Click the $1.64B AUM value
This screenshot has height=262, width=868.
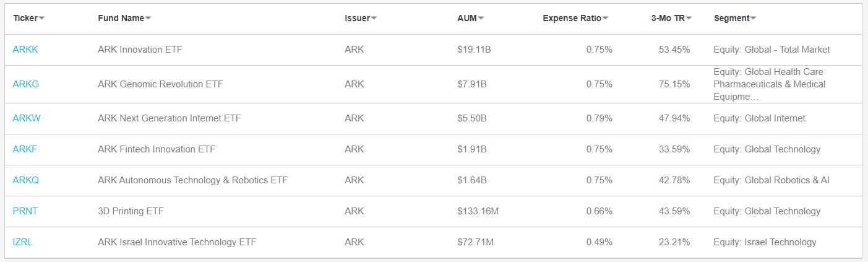(x=472, y=180)
